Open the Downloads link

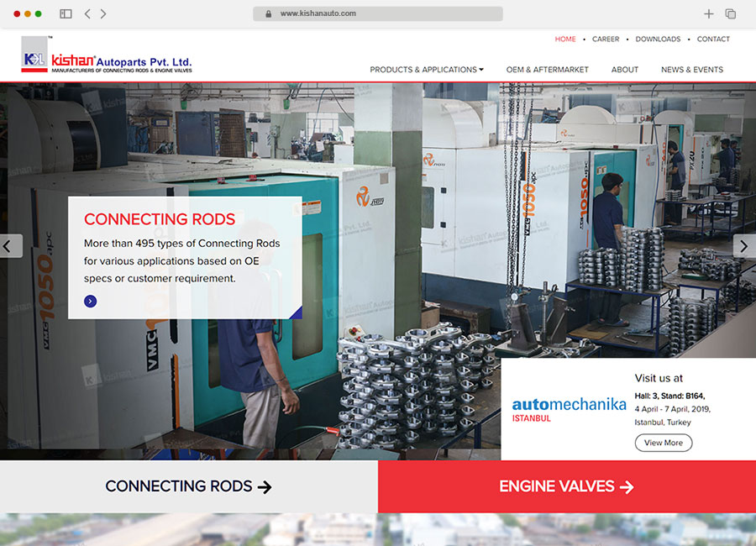(x=658, y=39)
